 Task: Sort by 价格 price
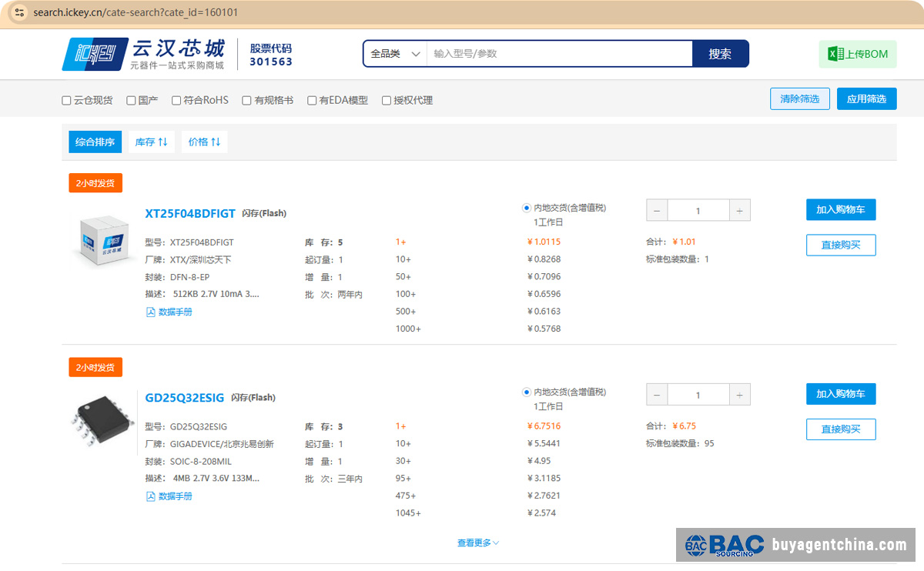tap(204, 142)
